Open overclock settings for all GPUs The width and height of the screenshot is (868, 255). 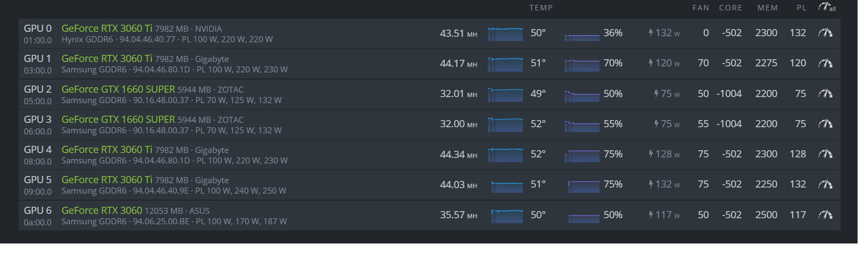[826, 8]
